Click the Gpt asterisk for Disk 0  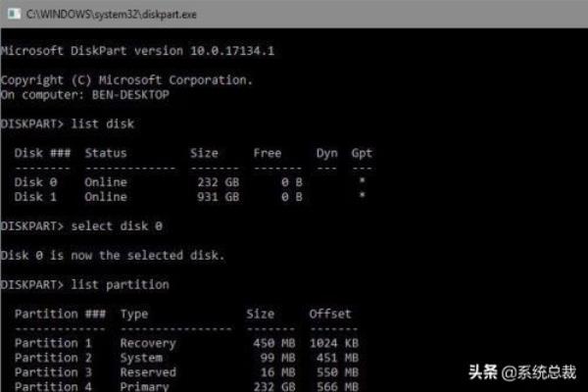362,181
